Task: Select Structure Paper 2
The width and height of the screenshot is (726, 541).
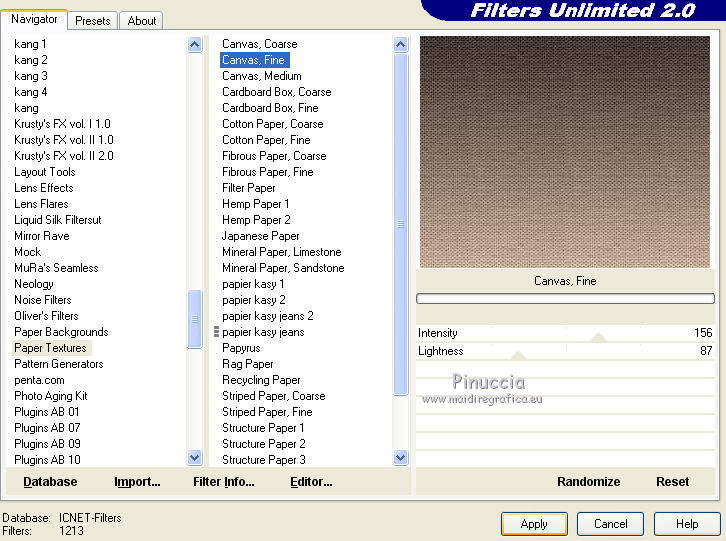Action: pyautogui.click(x=263, y=444)
